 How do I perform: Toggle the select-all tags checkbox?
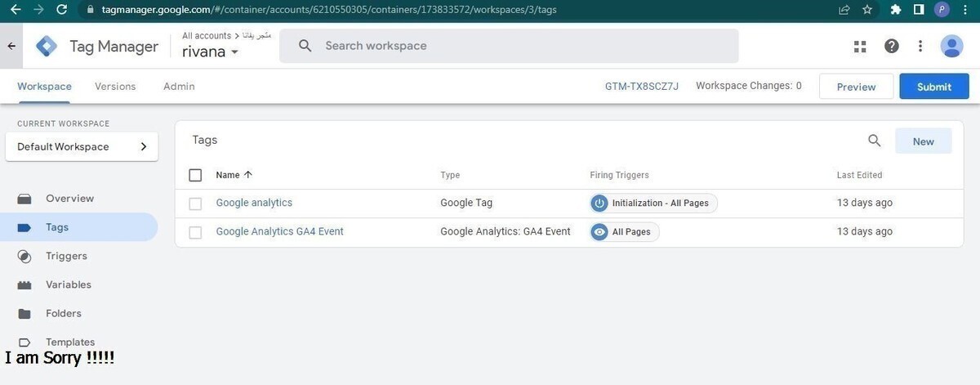pos(195,175)
